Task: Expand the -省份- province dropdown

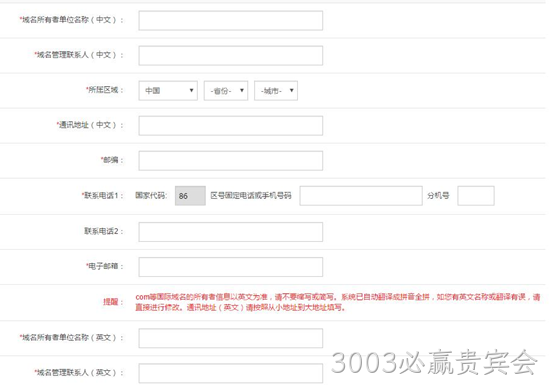Action: point(226,90)
